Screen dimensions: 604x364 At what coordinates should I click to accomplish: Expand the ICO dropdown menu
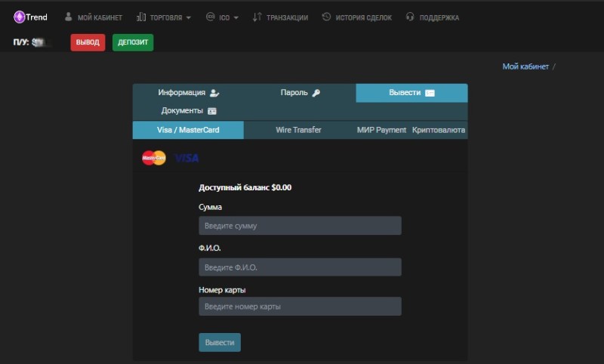[222, 17]
